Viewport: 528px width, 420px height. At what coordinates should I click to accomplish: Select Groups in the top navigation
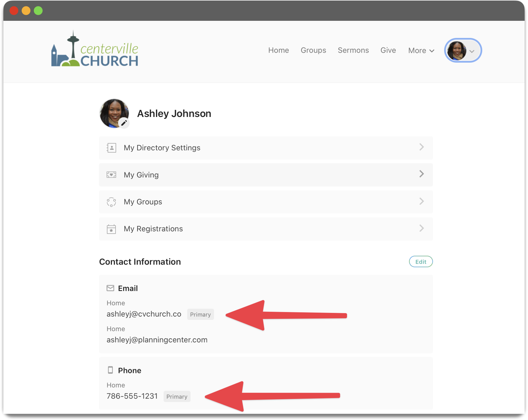click(x=313, y=50)
